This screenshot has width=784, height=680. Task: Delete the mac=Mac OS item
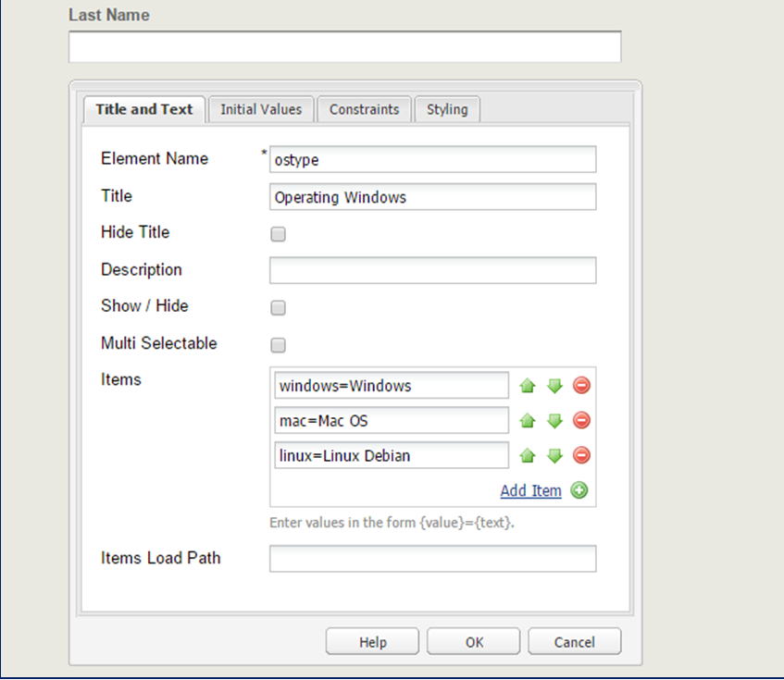581,421
